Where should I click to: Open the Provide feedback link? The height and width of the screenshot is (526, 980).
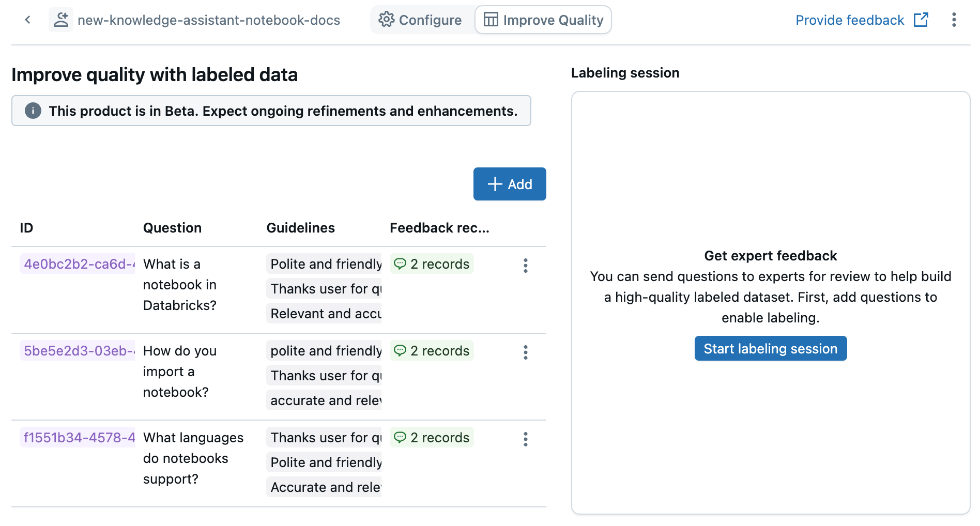pyautogui.click(x=849, y=20)
